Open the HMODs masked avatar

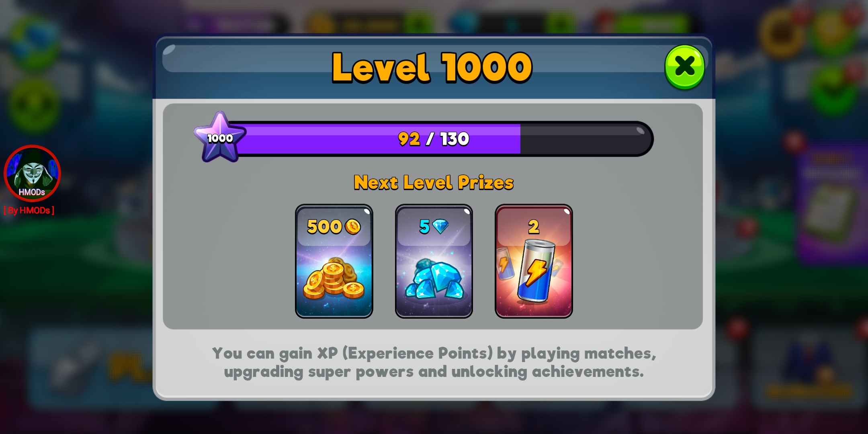[32, 174]
